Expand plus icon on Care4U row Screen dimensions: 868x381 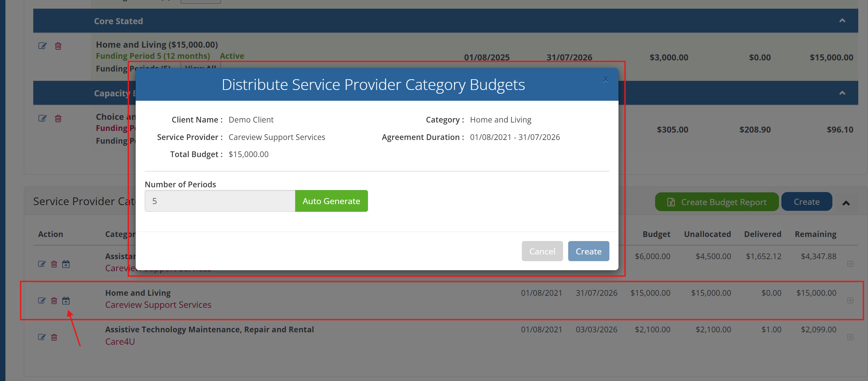pos(850,337)
